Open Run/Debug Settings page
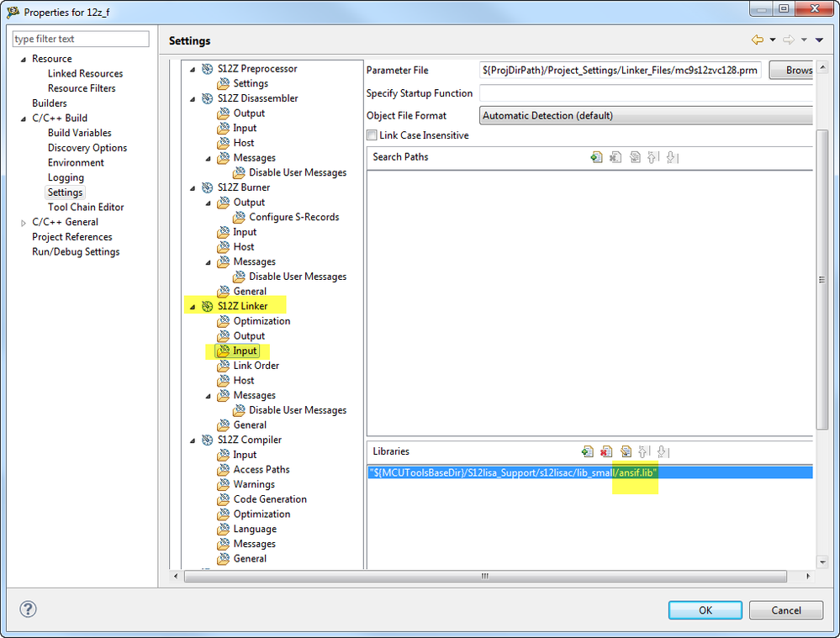This screenshot has width=840, height=638. (x=76, y=251)
